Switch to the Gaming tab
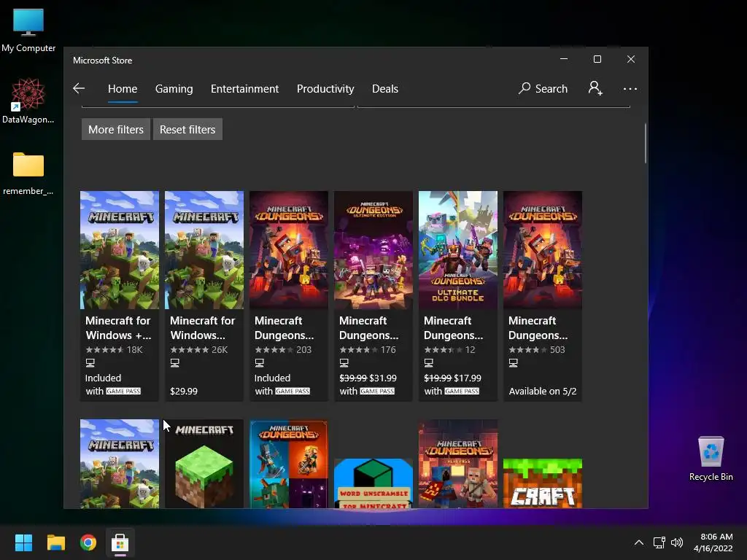The image size is (747, 560). tap(174, 88)
